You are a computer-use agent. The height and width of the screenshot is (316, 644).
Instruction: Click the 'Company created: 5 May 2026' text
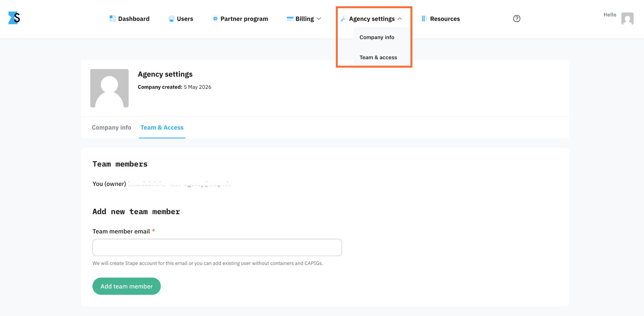(x=175, y=87)
